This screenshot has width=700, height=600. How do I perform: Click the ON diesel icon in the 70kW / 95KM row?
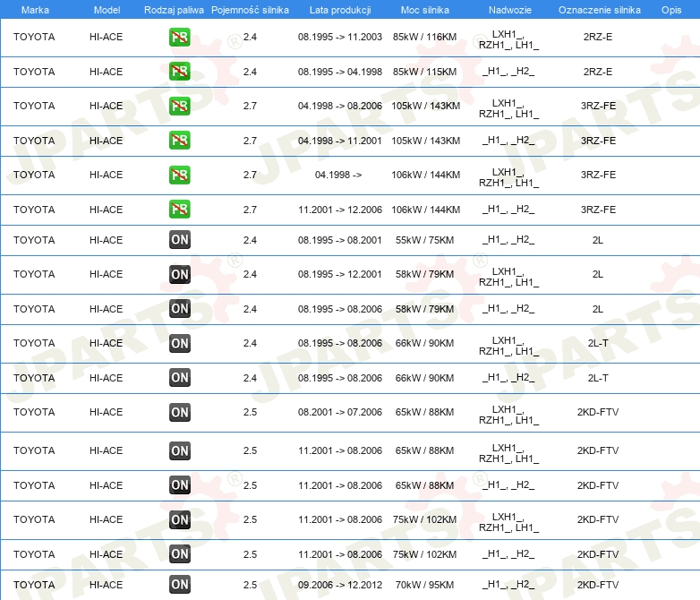179,585
